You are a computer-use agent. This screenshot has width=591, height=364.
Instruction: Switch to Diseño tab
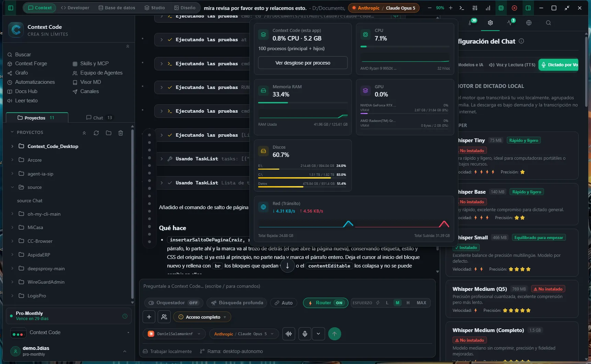click(185, 8)
